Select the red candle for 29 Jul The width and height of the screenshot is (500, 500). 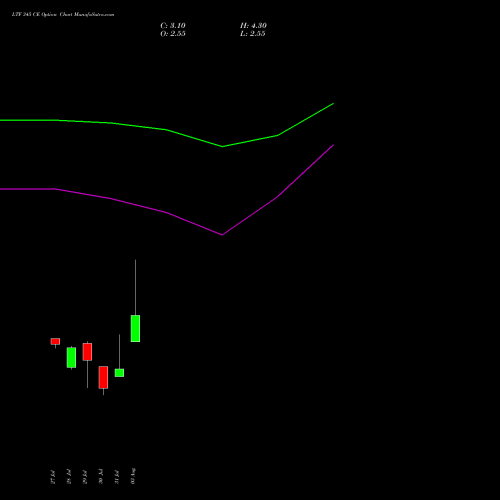point(87,352)
